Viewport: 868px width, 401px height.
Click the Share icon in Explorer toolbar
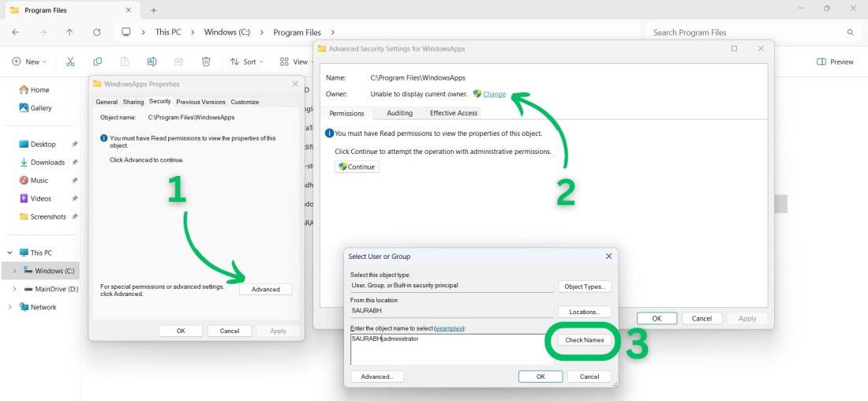179,62
